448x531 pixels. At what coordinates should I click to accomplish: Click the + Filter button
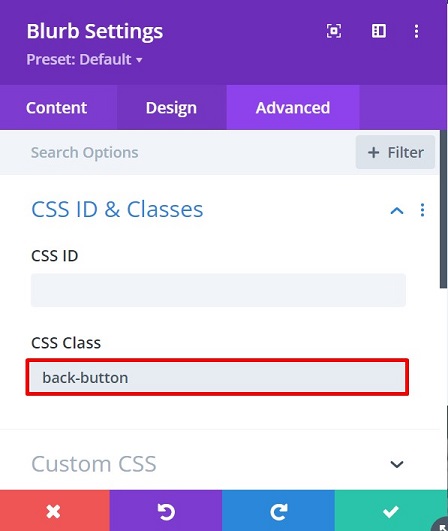395,152
